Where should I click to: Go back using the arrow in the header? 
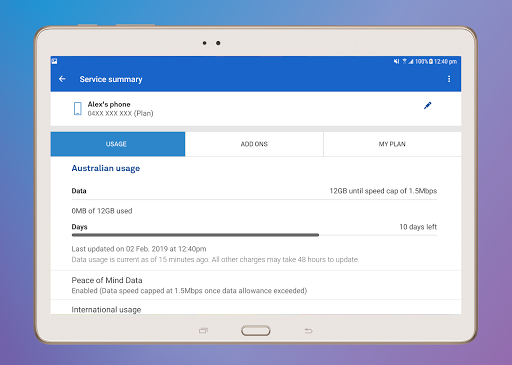62,79
